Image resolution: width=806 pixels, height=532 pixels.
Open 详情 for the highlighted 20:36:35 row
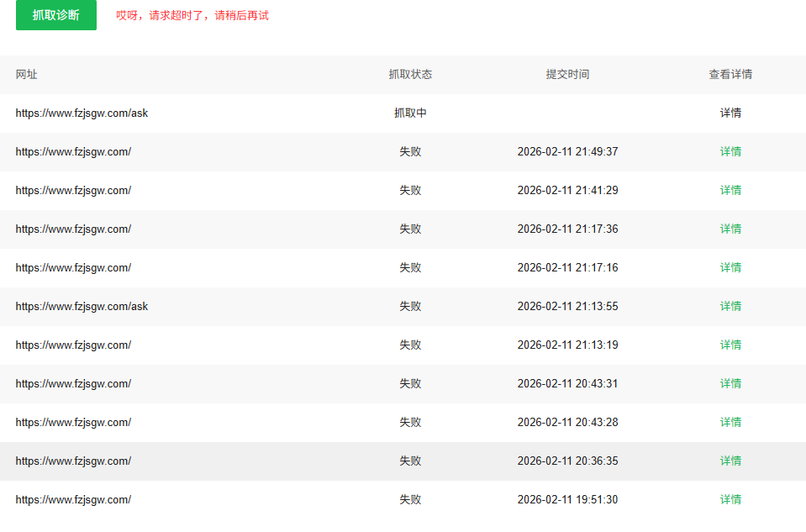pos(730,461)
